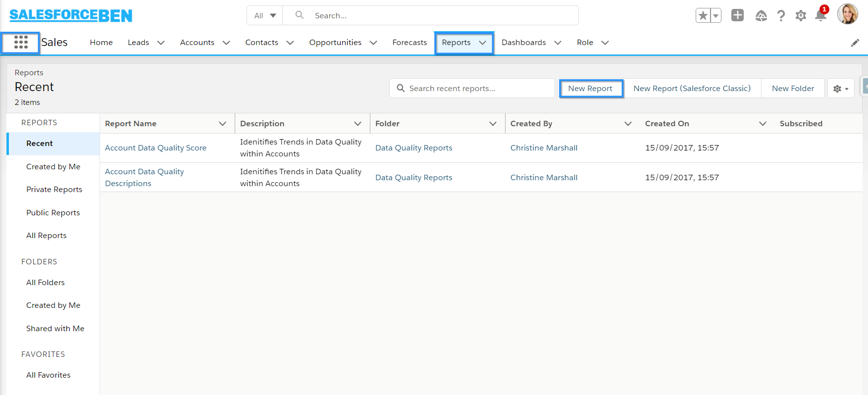
Task: Click the pencil edit navigation icon
Action: [x=855, y=43]
